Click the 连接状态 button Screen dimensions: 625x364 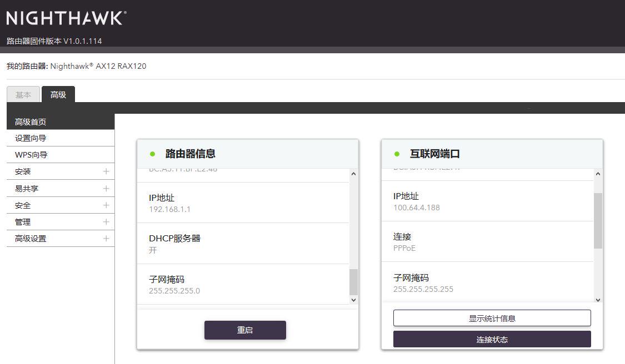[492, 339]
